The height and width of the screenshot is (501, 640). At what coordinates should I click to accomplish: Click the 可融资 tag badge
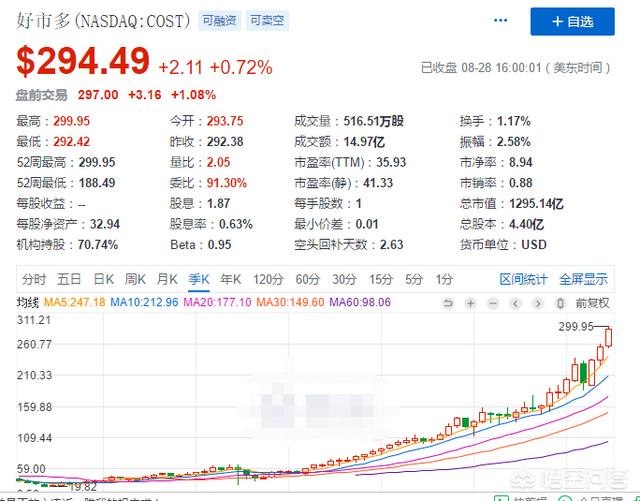[x=218, y=21]
